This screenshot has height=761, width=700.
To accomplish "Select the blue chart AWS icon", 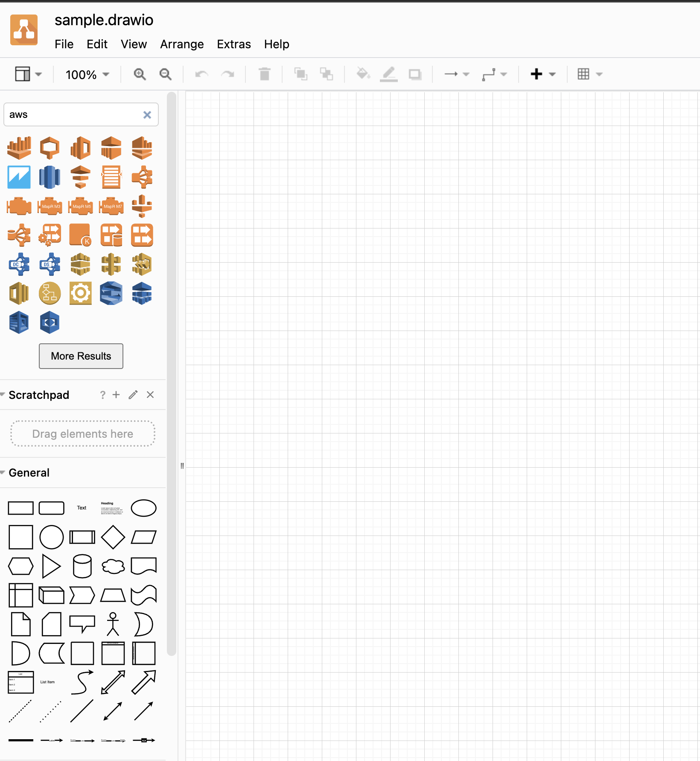I will 19,177.
